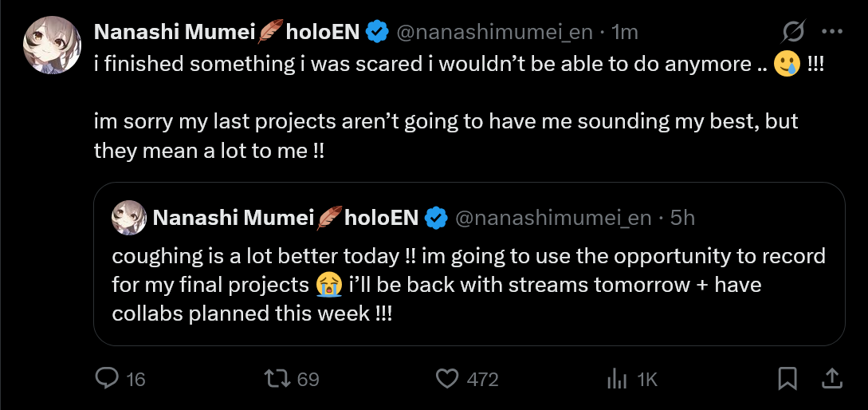Click the reply comment icon
This screenshot has width=868, height=410.
(107, 379)
